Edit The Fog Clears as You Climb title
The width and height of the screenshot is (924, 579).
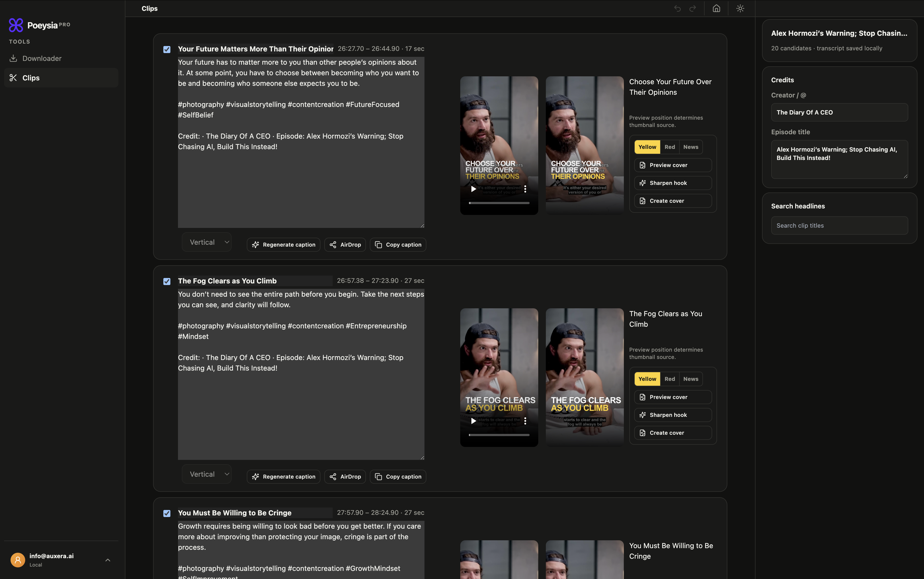(255, 281)
